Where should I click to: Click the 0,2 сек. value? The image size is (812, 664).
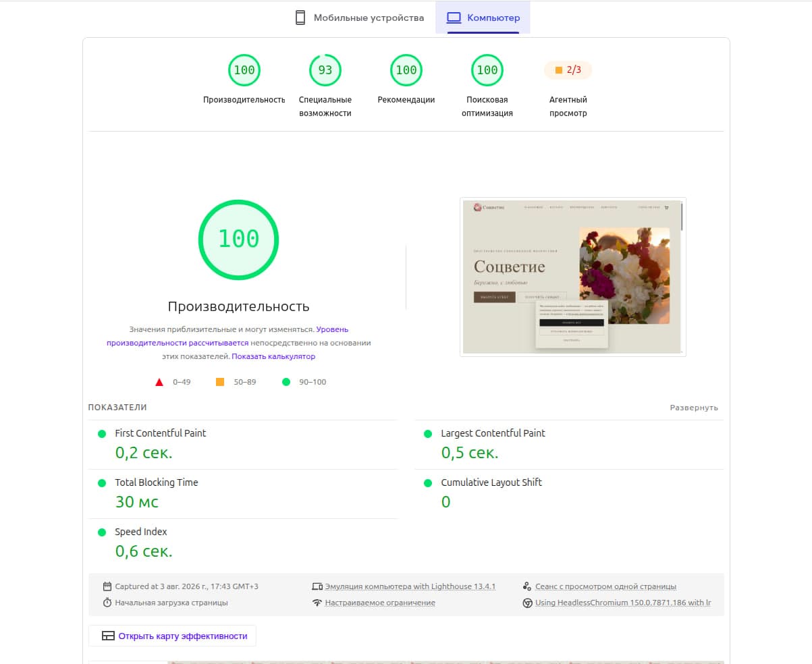(x=144, y=453)
